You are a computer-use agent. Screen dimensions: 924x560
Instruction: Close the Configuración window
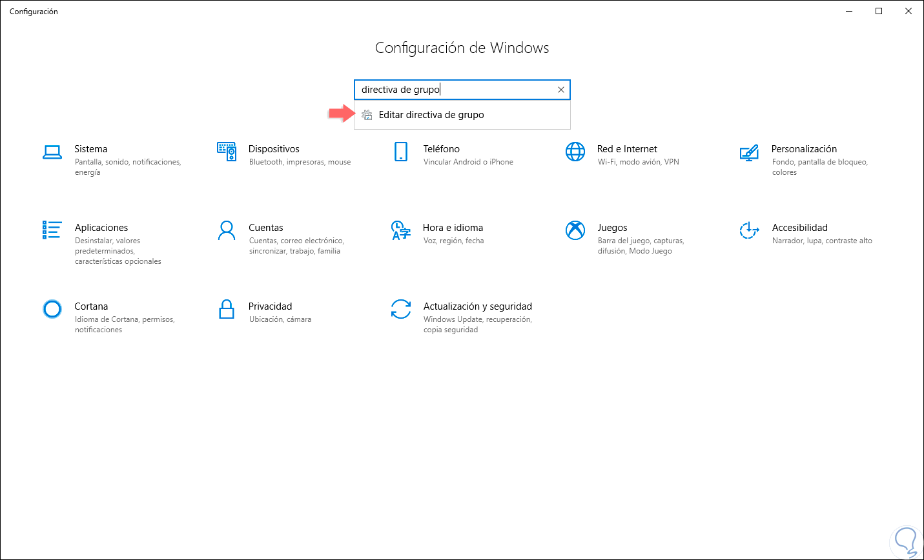coord(909,11)
